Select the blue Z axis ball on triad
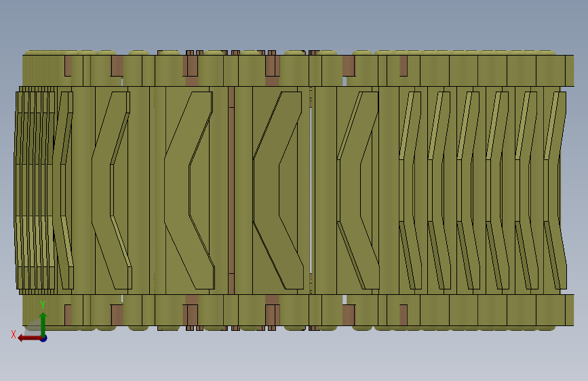This screenshot has height=381, width=588. [44, 338]
